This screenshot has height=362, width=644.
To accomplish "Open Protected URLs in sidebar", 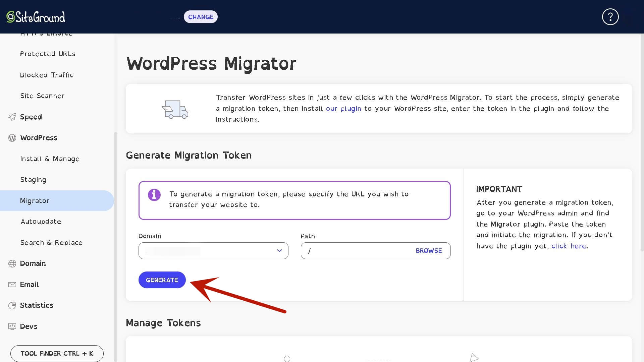I will point(48,54).
